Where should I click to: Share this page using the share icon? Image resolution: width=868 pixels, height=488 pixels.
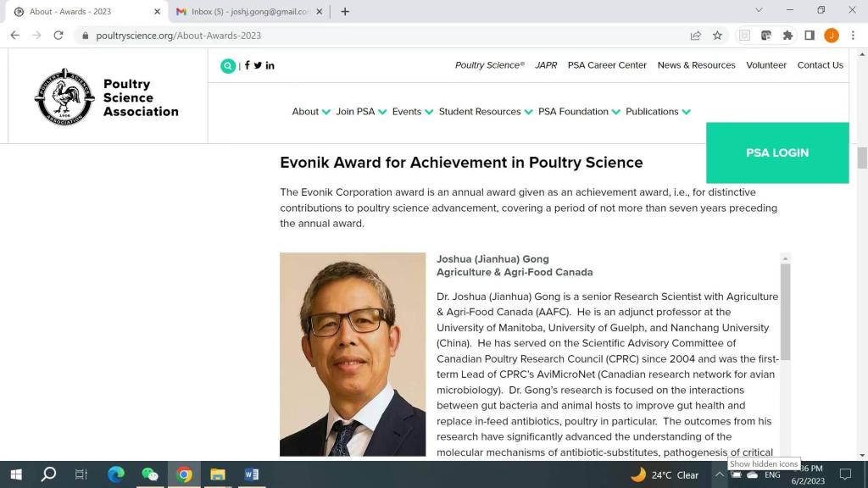click(696, 36)
